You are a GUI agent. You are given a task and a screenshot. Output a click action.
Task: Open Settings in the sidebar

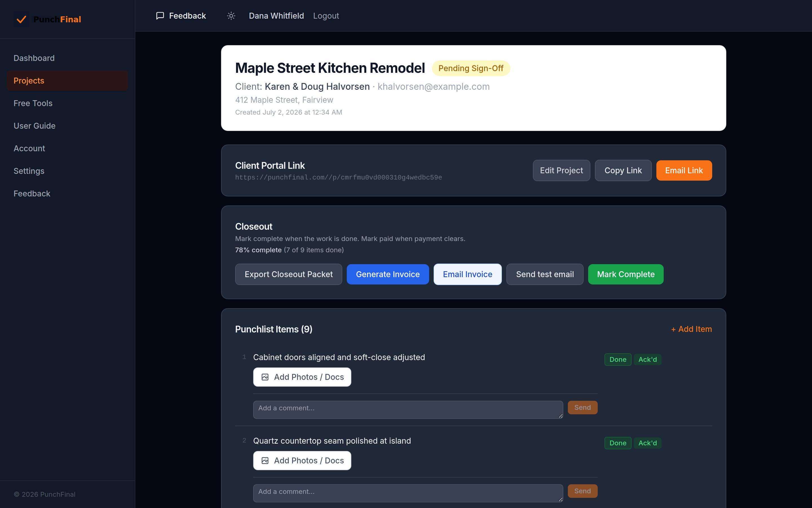coord(67,171)
